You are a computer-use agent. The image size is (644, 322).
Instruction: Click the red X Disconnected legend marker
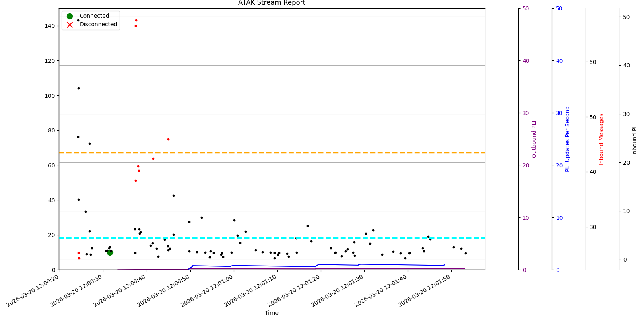point(70,25)
